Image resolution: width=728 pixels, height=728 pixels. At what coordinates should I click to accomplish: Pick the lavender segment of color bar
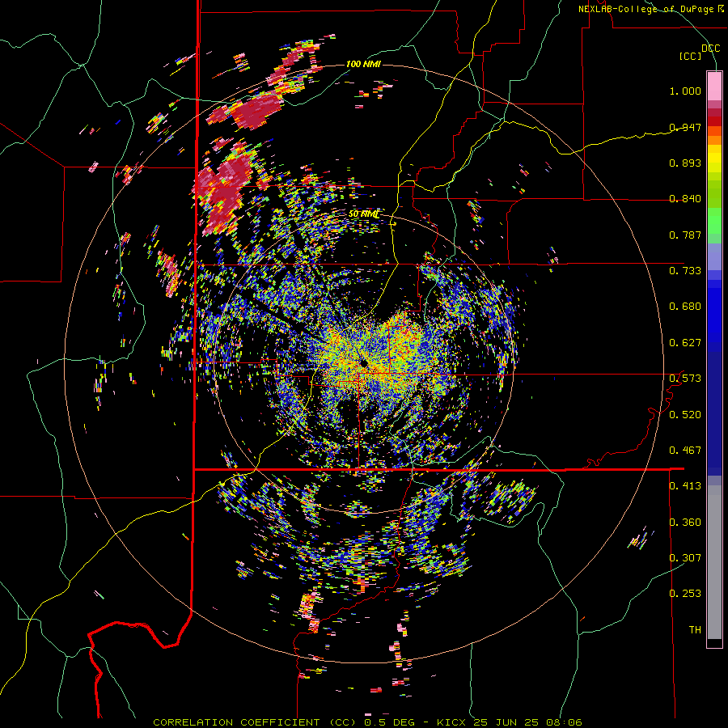tap(714, 256)
